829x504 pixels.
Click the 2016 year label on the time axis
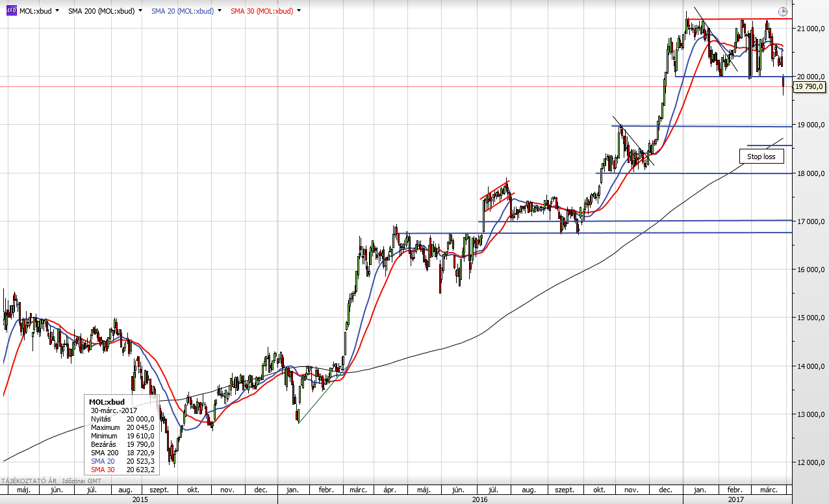479,499
